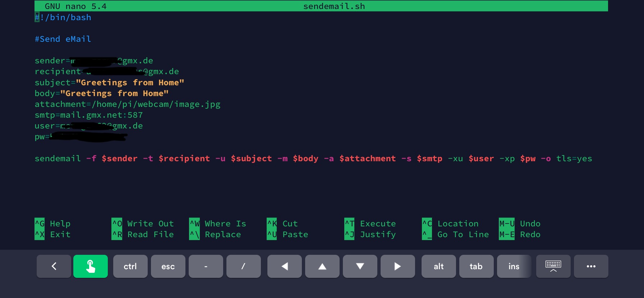Tap the up arrow key
This screenshot has width=644, height=298.
click(x=322, y=266)
